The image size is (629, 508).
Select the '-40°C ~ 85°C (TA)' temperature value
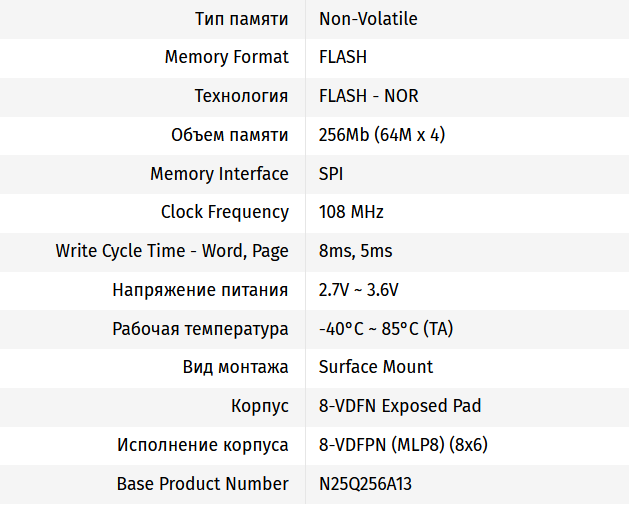click(x=387, y=329)
